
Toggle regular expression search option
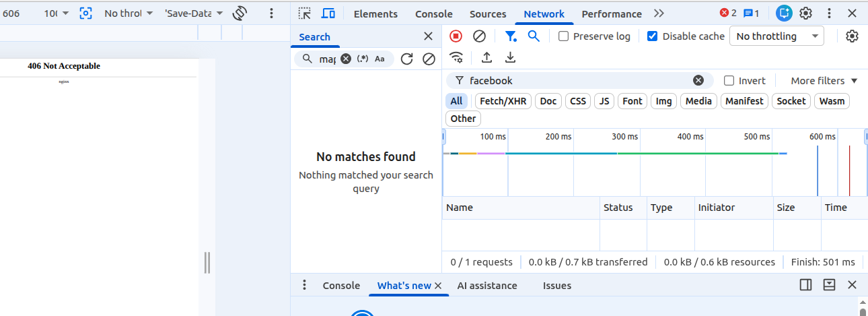[x=363, y=59]
